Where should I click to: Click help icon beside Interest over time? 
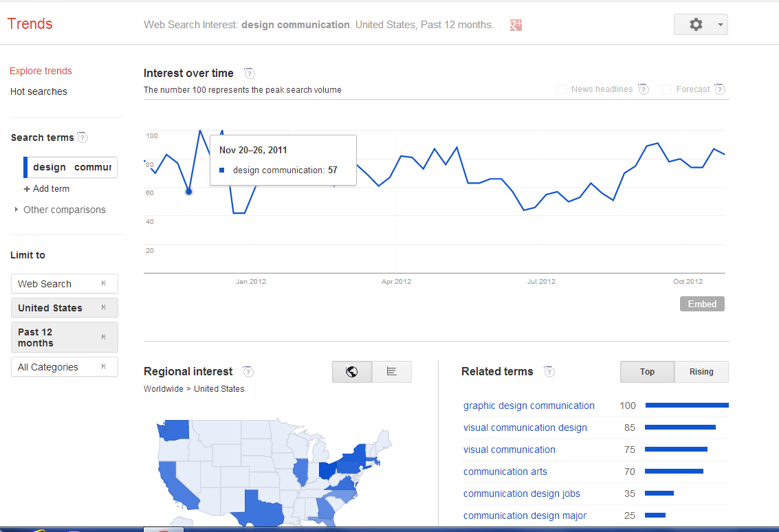point(249,74)
